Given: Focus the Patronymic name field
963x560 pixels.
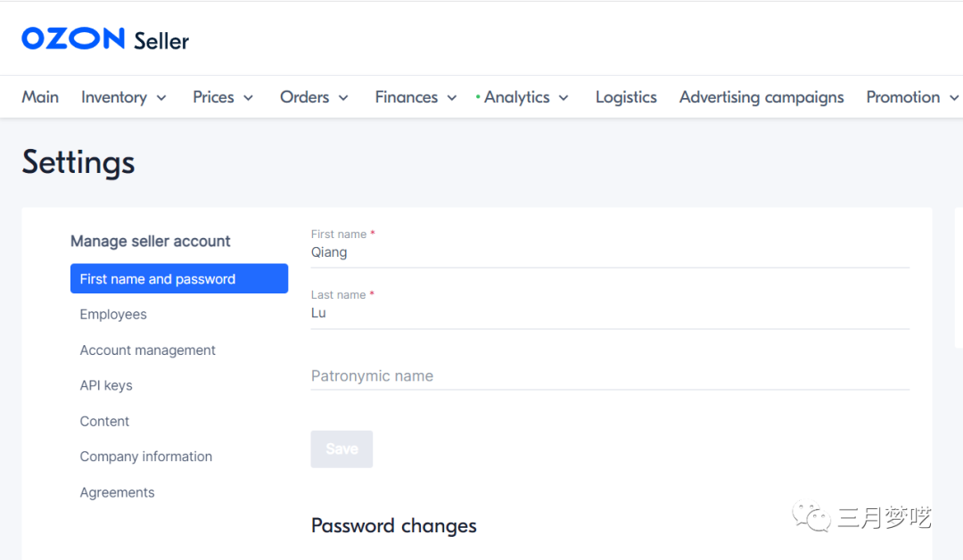Looking at the screenshot, I should click(x=609, y=376).
